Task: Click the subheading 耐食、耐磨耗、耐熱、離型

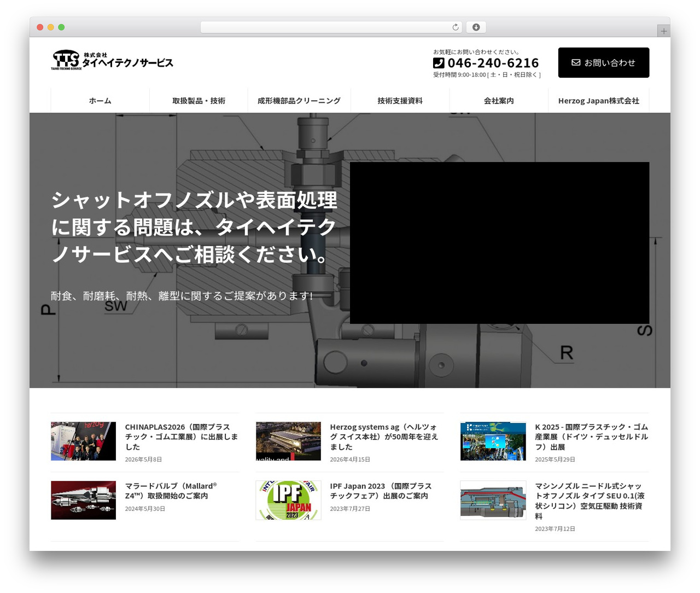Action: coord(182,296)
